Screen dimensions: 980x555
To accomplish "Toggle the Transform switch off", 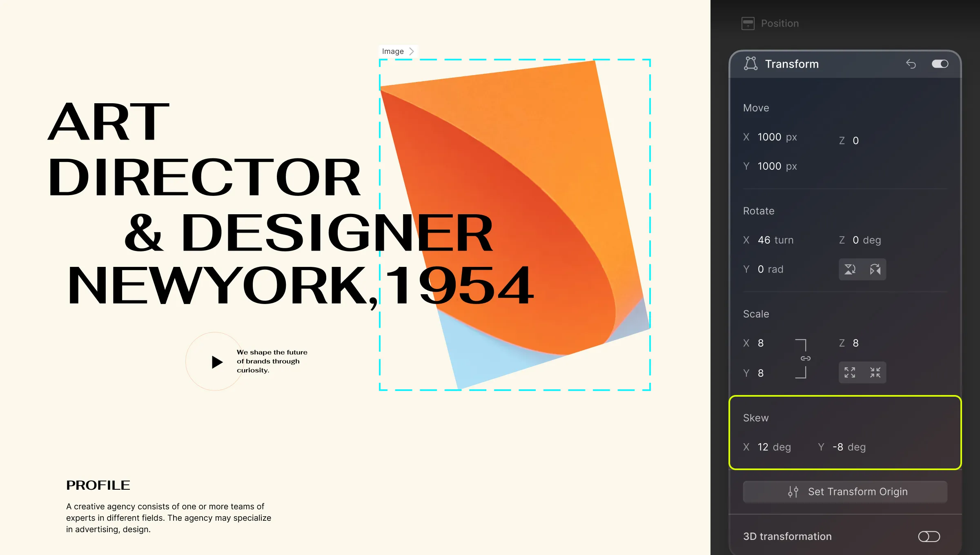I will (x=940, y=64).
